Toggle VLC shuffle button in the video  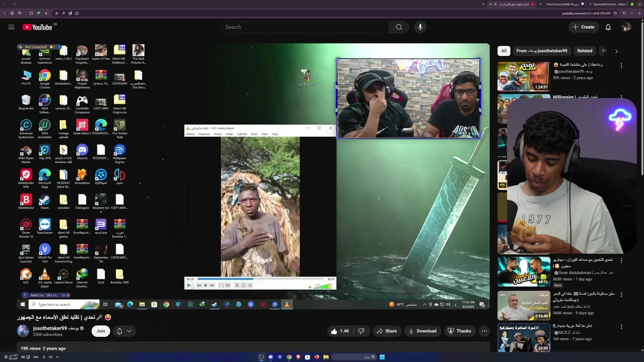click(x=249, y=286)
